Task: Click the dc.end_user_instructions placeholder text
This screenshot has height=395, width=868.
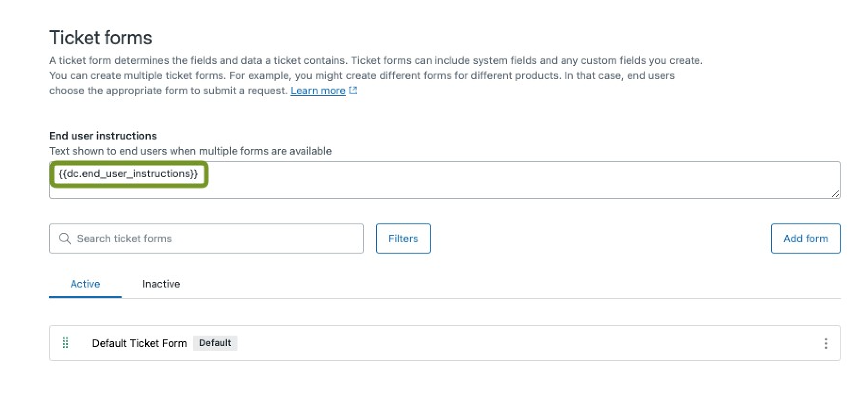Action: pos(128,174)
